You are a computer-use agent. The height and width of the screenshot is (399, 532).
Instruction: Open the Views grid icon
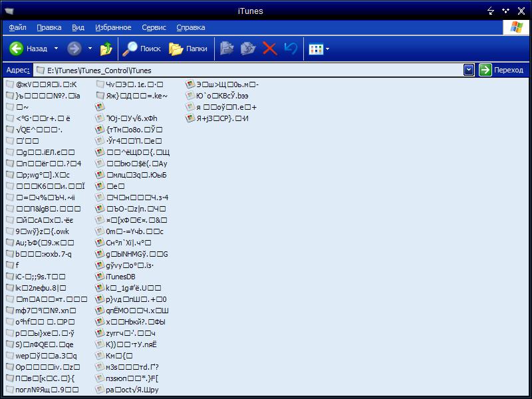[x=316, y=49]
